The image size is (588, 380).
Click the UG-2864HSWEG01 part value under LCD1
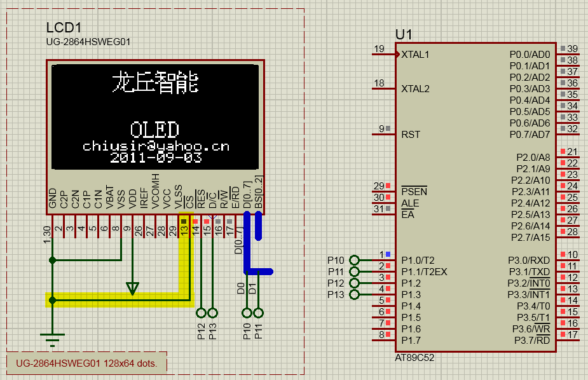click(88, 42)
